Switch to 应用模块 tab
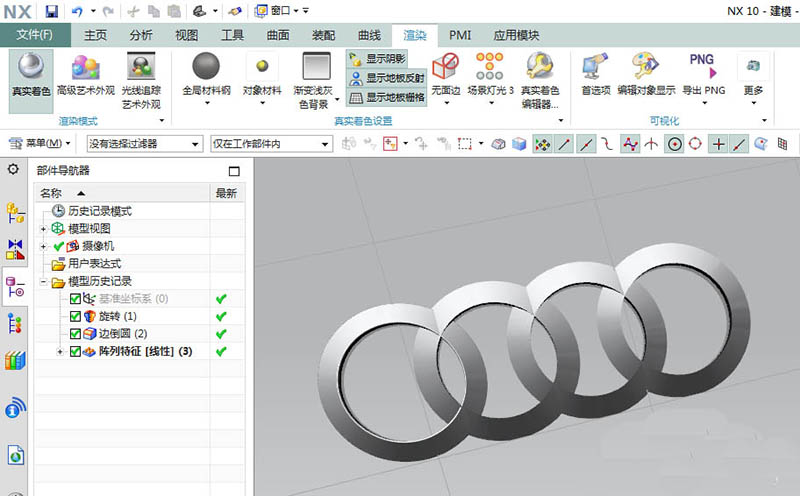The image size is (800, 496). pyautogui.click(x=516, y=35)
